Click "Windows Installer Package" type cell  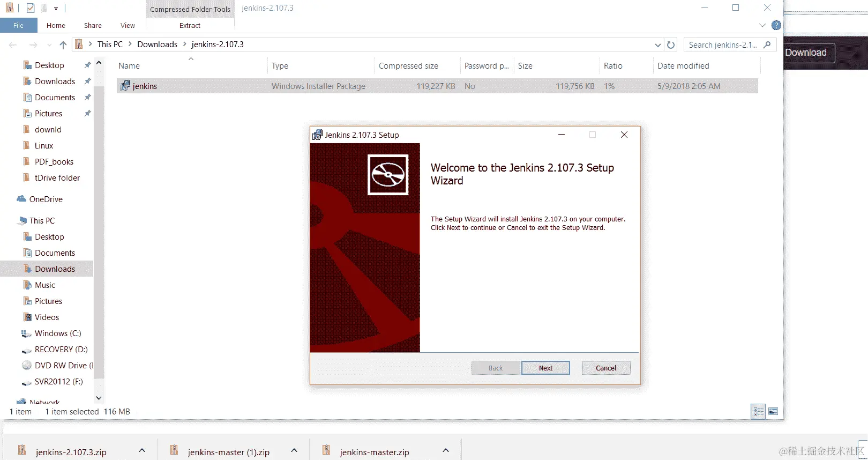[x=318, y=86]
